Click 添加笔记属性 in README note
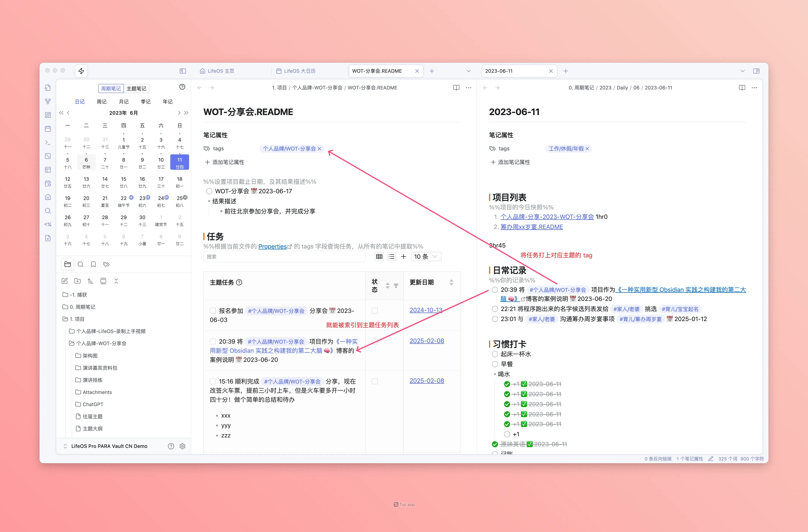Viewport: 808px width, 532px height. point(225,162)
